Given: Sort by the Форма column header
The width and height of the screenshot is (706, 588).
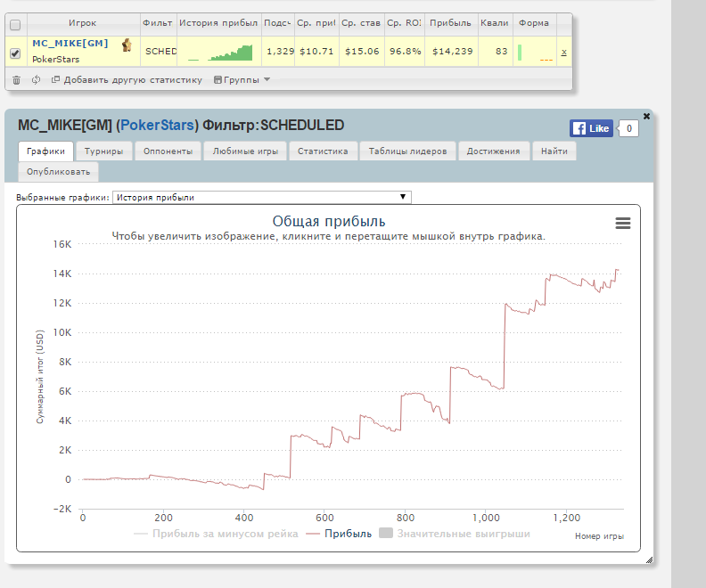Looking at the screenshot, I should (x=534, y=23).
